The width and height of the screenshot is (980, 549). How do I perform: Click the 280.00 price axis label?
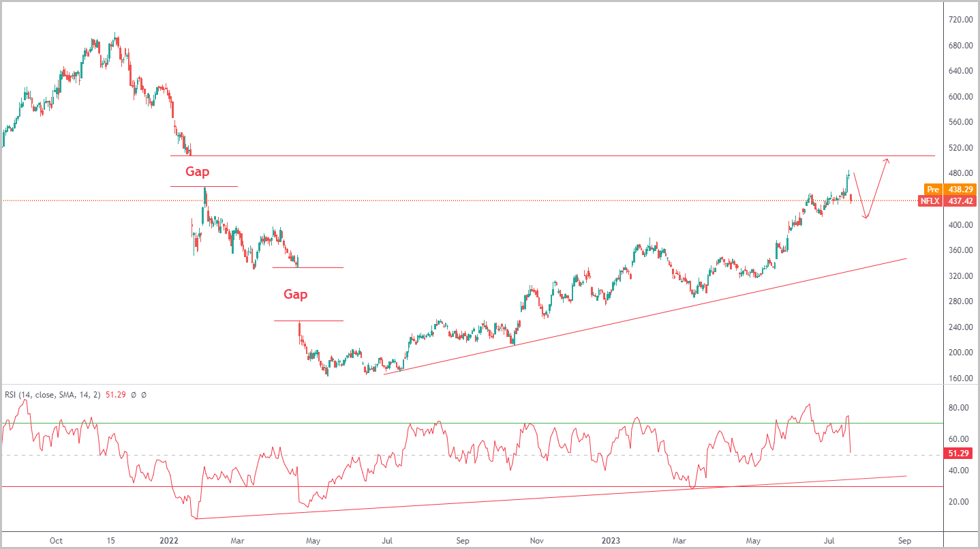point(960,301)
